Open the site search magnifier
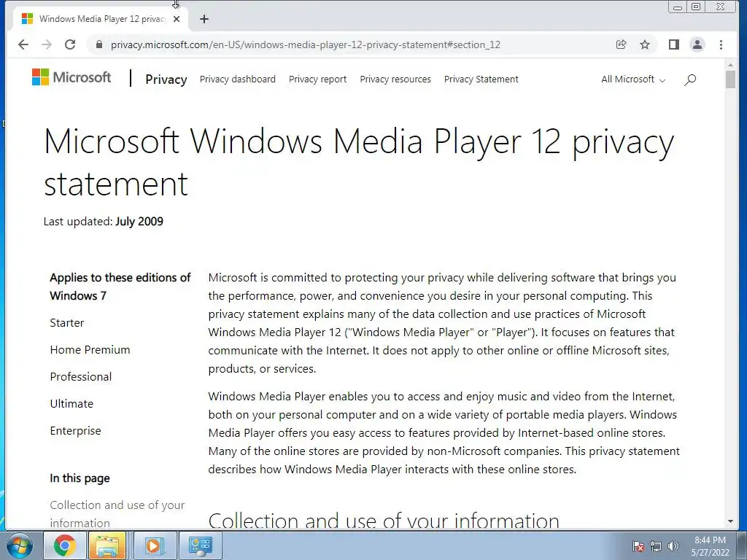Image resolution: width=747 pixels, height=560 pixels. click(x=690, y=79)
